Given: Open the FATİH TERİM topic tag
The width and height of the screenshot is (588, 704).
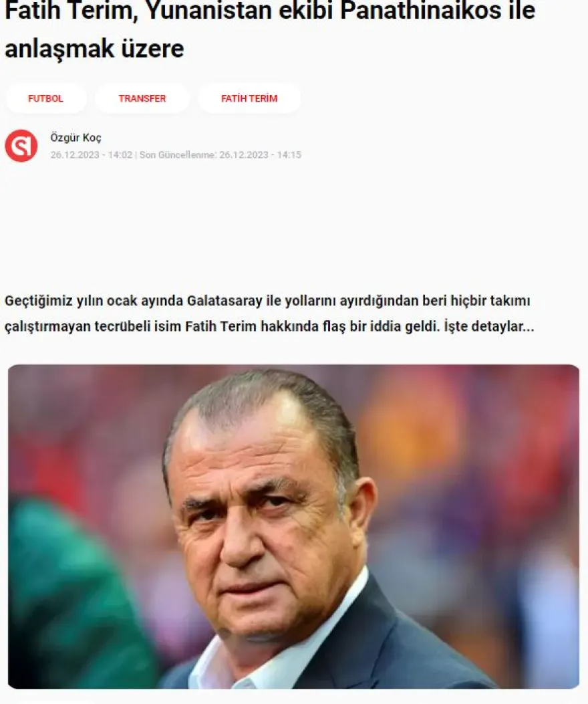Looking at the screenshot, I should click(249, 98).
